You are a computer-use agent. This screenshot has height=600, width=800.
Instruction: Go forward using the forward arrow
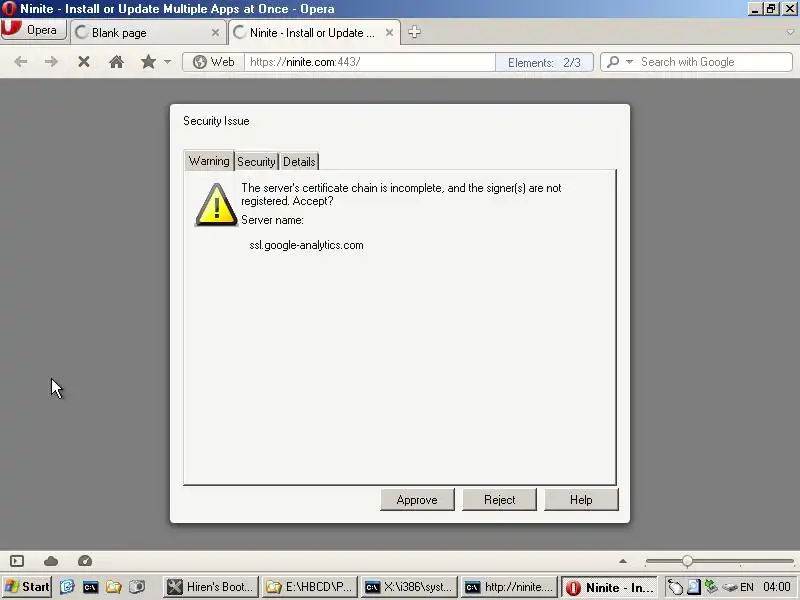click(x=51, y=62)
